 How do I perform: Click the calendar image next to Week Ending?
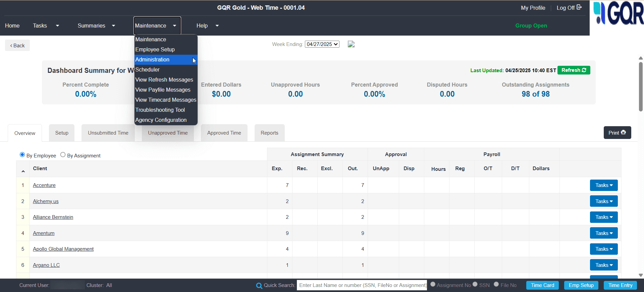(351, 44)
